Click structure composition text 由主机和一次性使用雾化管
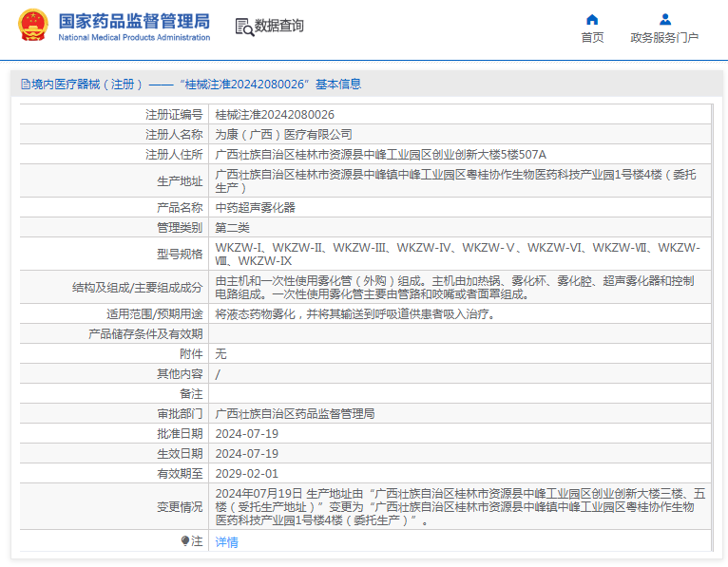728x567 pixels. click(455, 287)
